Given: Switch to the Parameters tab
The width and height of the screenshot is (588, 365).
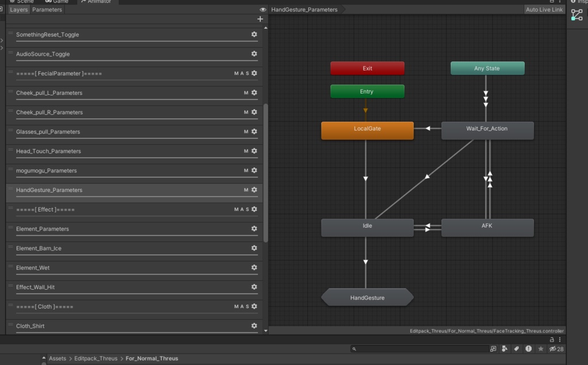Looking at the screenshot, I should (47, 10).
